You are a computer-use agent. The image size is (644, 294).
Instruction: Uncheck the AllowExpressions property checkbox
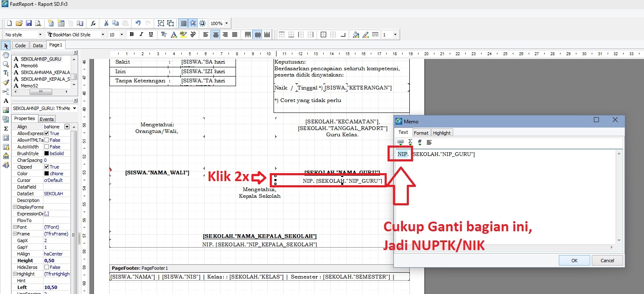click(x=47, y=133)
